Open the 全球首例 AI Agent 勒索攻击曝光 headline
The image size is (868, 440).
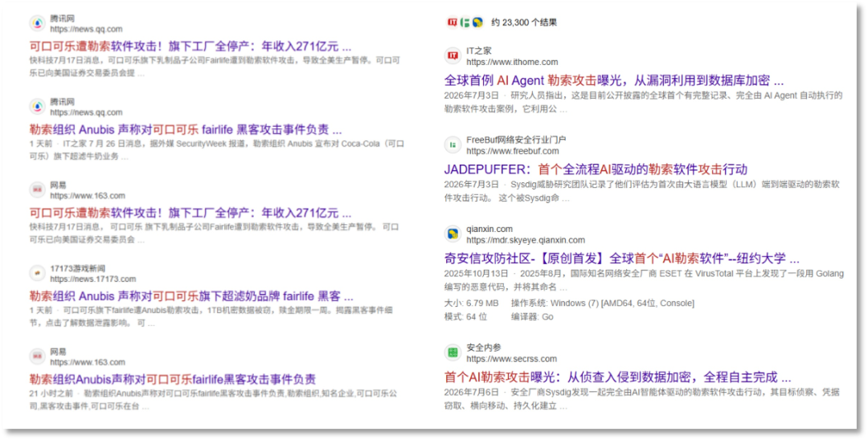pyautogui.click(x=614, y=80)
